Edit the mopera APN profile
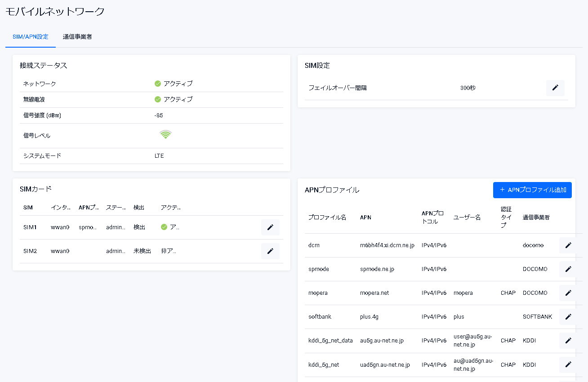 [x=568, y=293]
